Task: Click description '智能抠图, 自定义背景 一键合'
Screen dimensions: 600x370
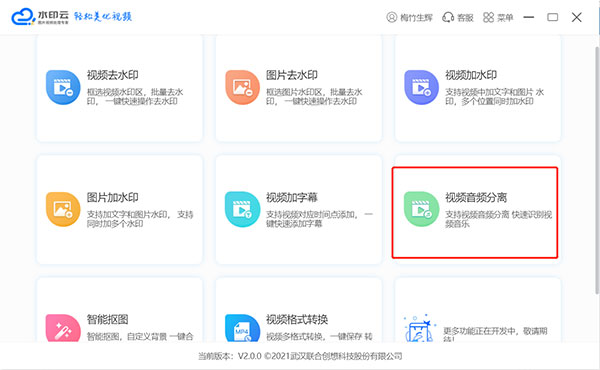Action: pyautogui.click(x=140, y=337)
